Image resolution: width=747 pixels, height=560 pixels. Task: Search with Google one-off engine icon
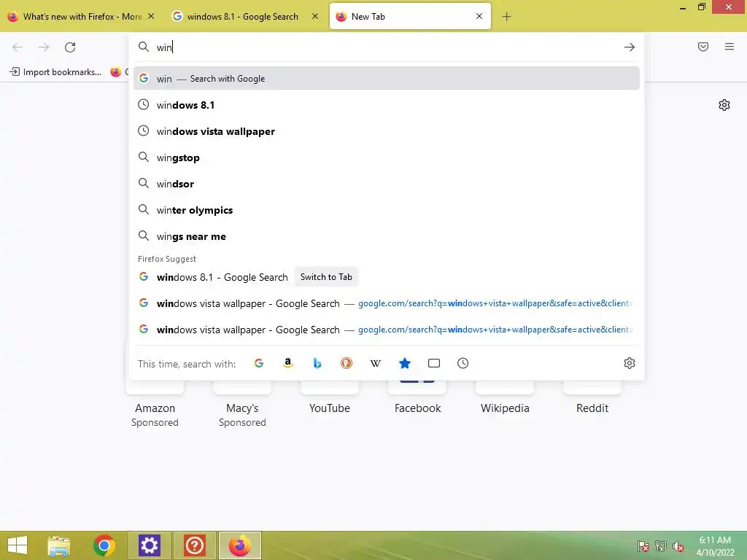[x=259, y=363]
